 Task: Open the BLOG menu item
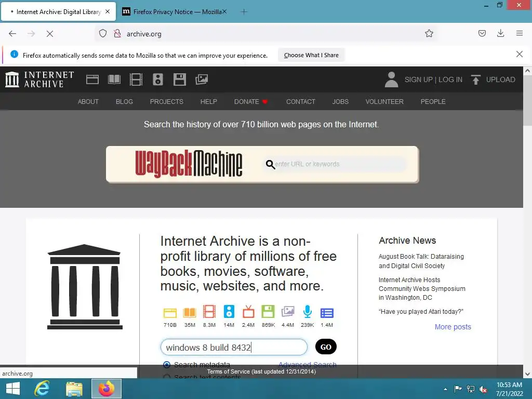click(x=124, y=101)
